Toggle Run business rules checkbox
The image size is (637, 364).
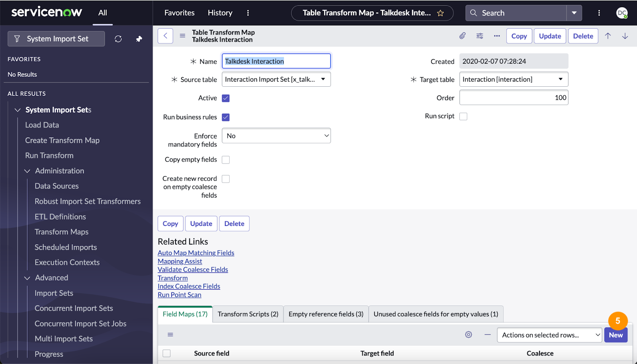click(226, 117)
